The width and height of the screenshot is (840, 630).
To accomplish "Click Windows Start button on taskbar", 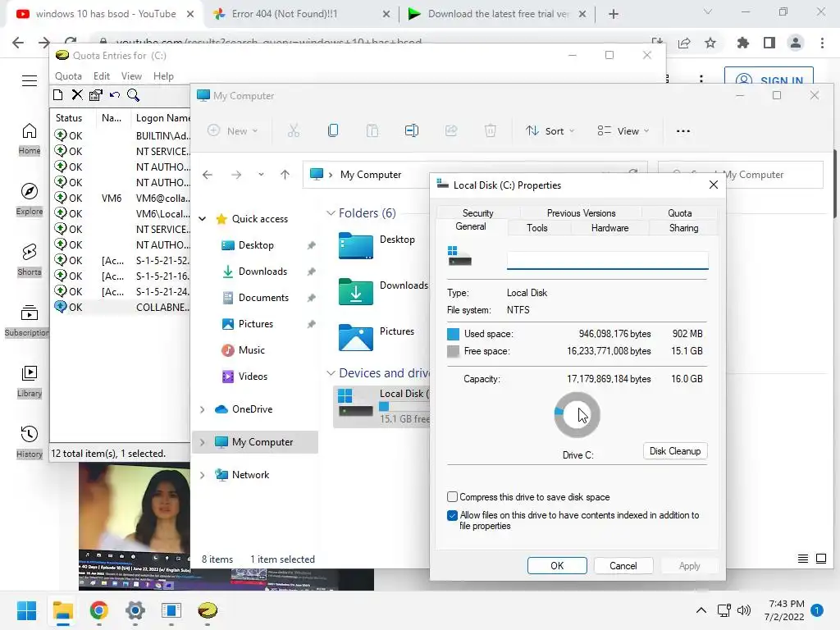I will tap(26, 610).
